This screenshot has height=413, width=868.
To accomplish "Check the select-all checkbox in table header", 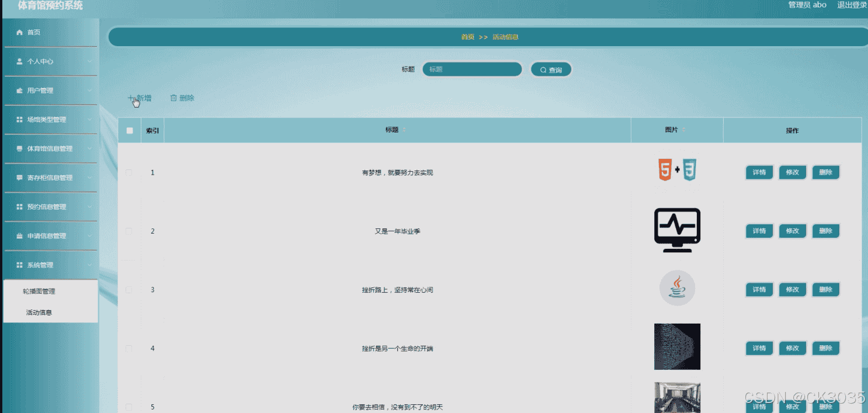I will click(129, 131).
